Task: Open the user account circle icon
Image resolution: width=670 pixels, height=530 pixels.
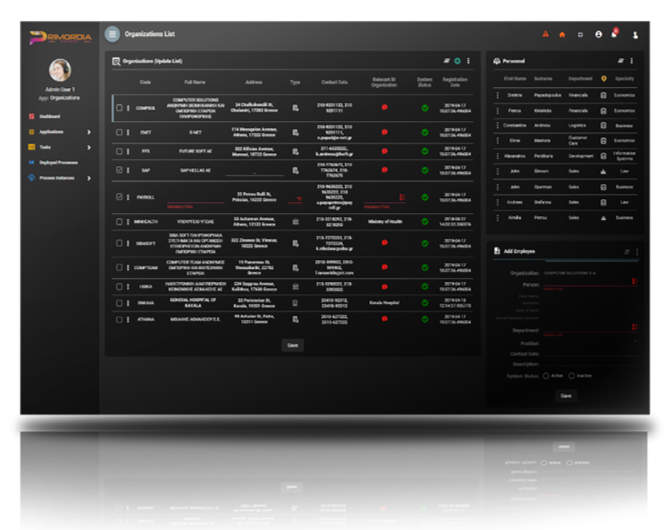Action: coord(598,35)
